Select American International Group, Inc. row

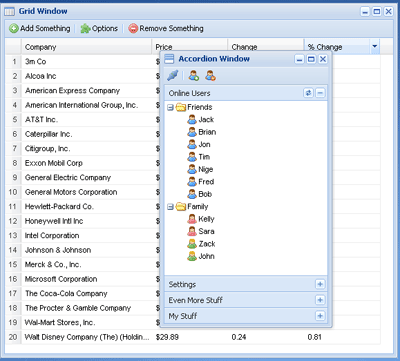pos(83,105)
